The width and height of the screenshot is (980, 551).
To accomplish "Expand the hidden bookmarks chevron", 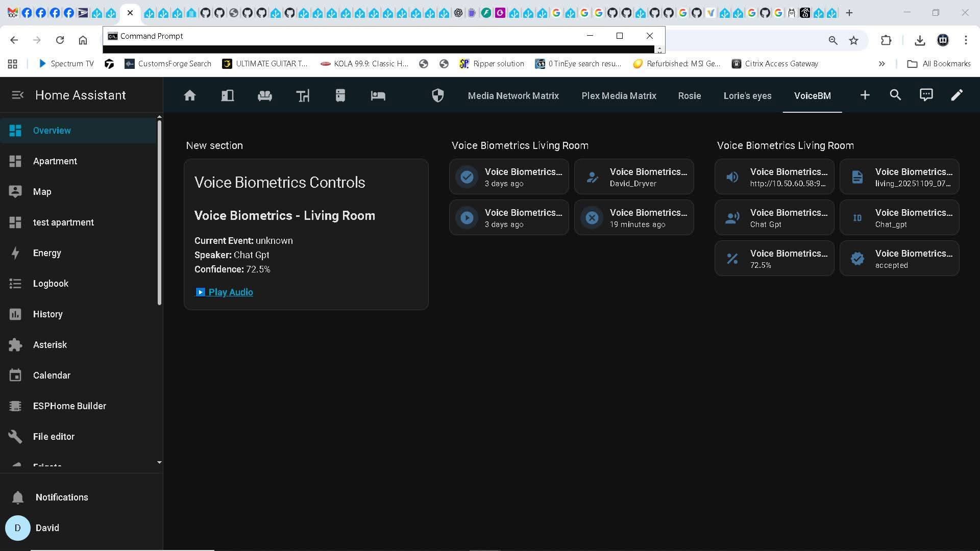I will click(x=881, y=64).
